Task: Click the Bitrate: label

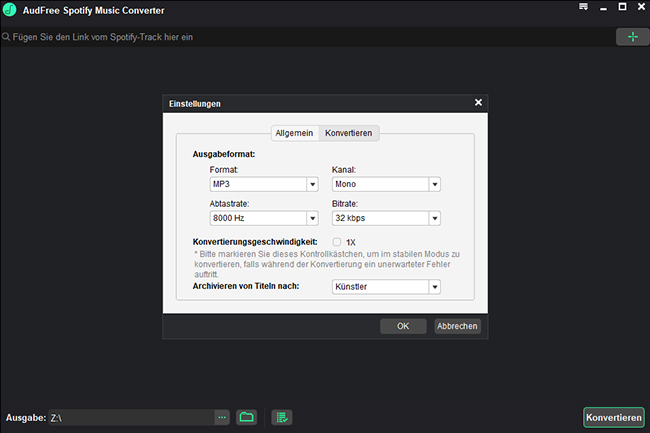Action: click(345, 204)
